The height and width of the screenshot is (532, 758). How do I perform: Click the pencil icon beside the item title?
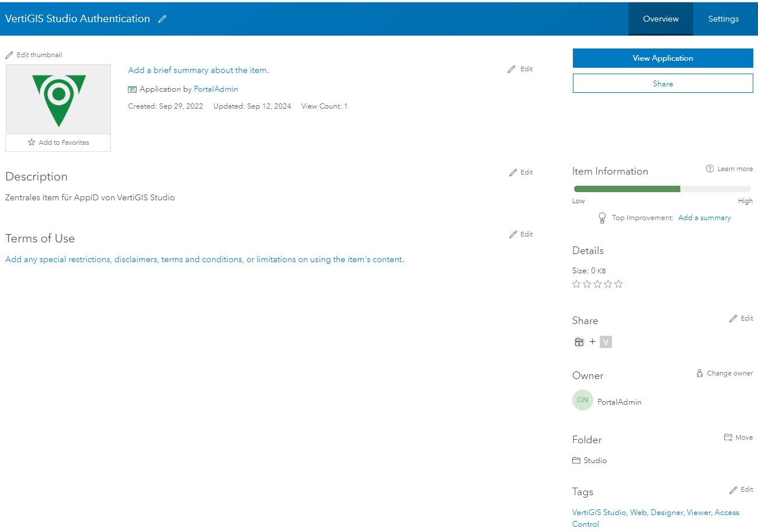[x=162, y=19]
